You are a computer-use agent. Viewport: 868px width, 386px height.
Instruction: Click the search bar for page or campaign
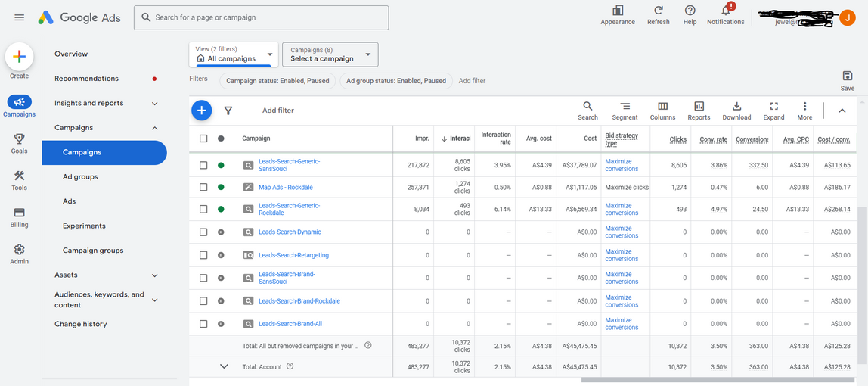coord(262,17)
